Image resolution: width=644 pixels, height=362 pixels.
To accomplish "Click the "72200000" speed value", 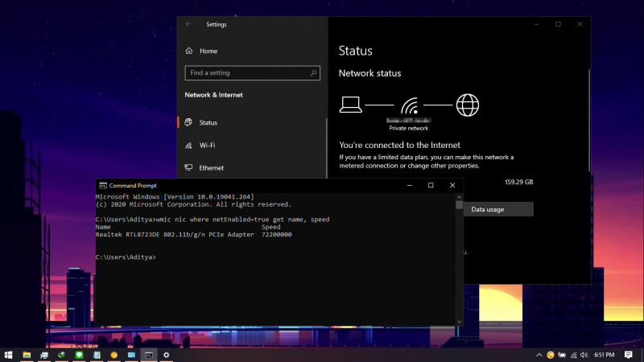I will coord(276,234).
